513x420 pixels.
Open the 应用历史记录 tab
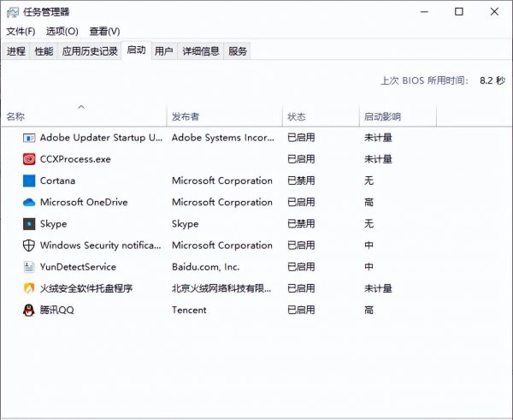click(x=90, y=51)
